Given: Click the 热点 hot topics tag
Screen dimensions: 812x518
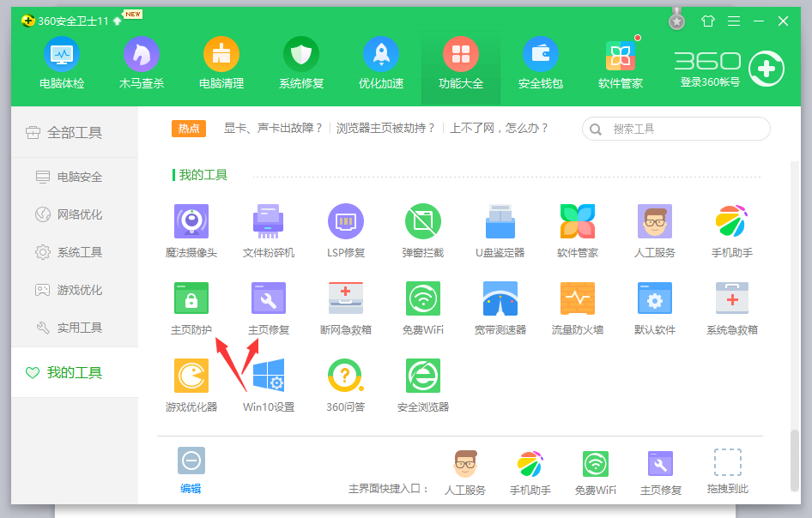Looking at the screenshot, I should 189,129.
